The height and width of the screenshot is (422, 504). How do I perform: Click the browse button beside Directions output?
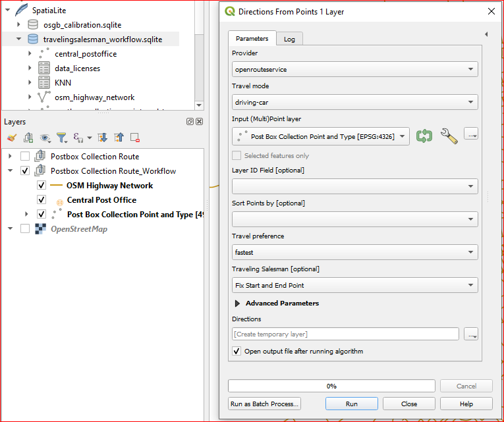coord(471,334)
